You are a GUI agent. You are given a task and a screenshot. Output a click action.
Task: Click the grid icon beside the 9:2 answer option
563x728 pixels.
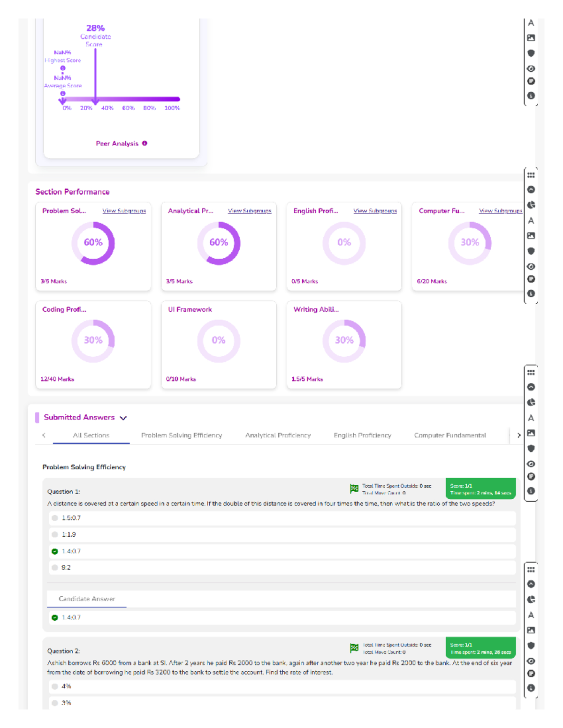tap(531, 570)
